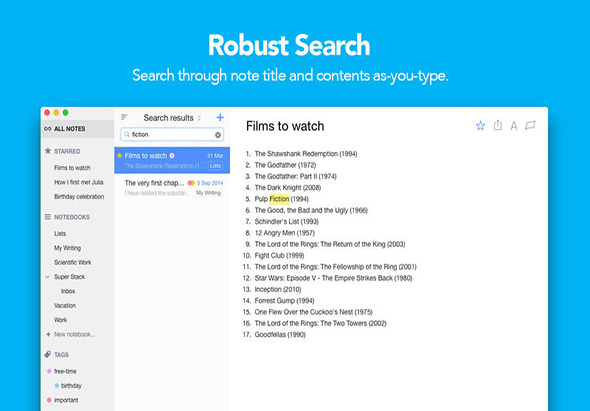This screenshot has width=590, height=411.
Task: Open 'The very first chap...' search result
Action: click(x=172, y=187)
